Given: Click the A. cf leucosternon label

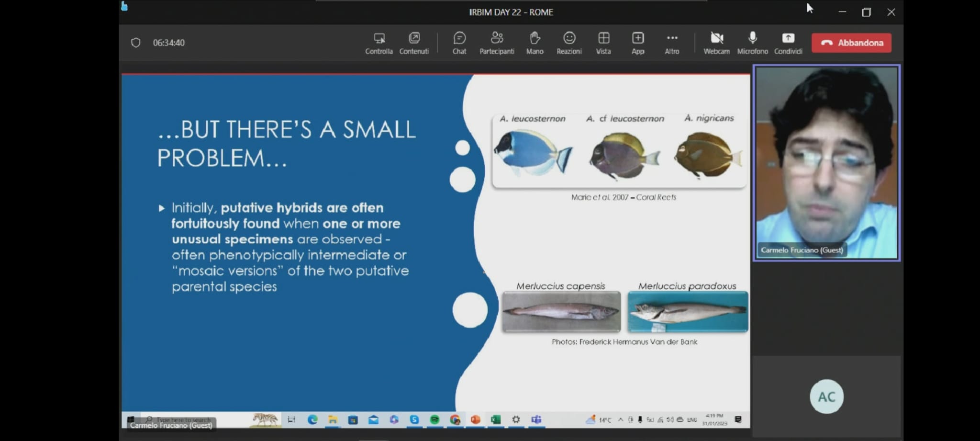Looking at the screenshot, I should click(x=625, y=118).
